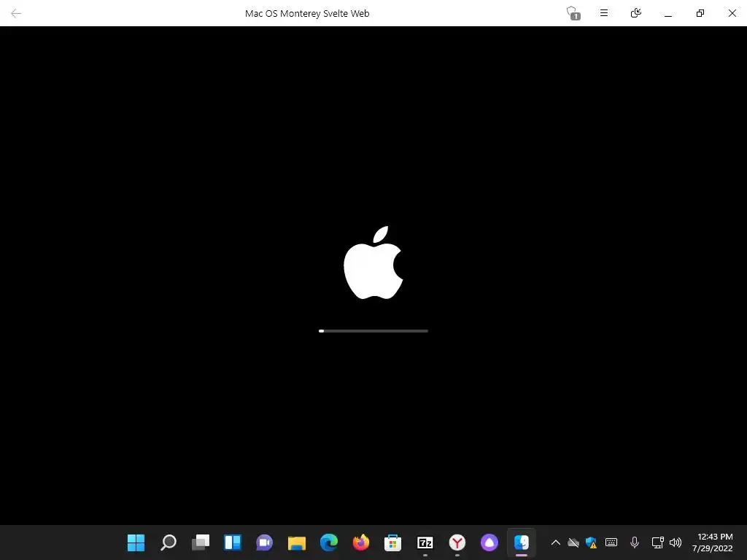
Task: Switch to 7-Zip on taskbar
Action: 425,542
